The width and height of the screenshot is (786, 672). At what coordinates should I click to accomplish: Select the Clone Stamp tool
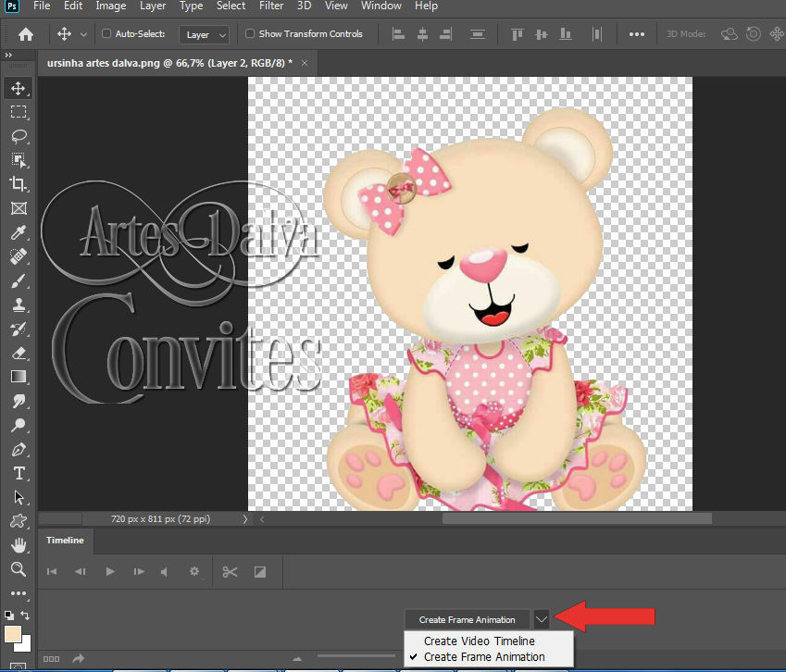(x=19, y=305)
